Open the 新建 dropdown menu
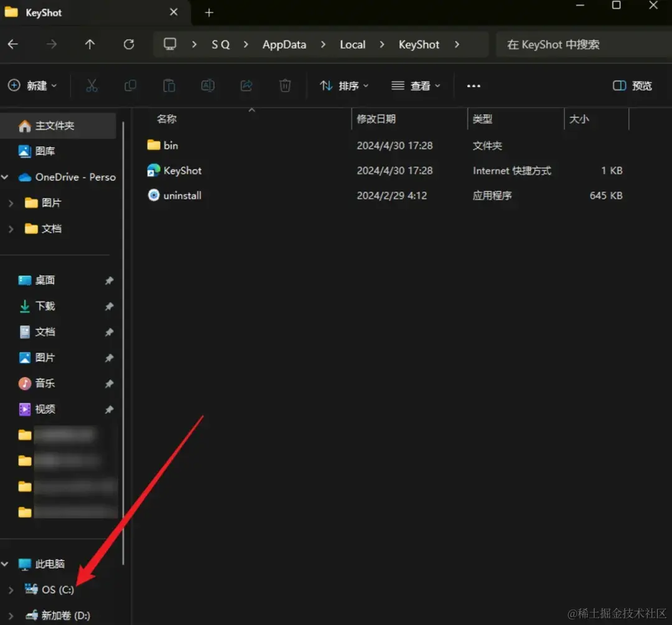This screenshot has height=625, width=672. 32,86
